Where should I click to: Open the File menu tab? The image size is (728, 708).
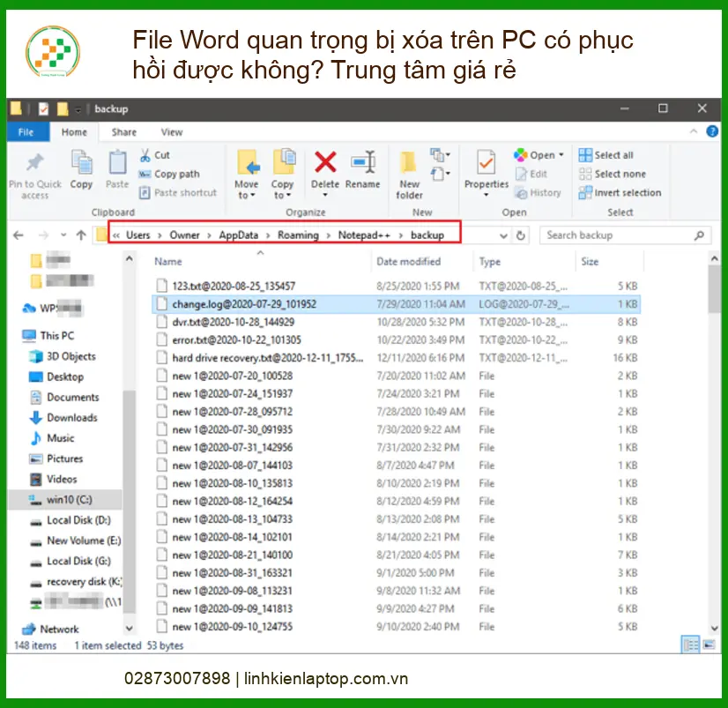[x=26, y=132]
